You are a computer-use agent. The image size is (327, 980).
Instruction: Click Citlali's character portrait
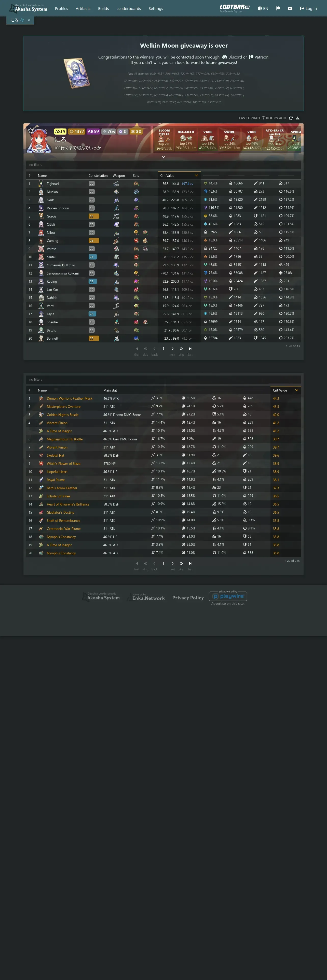pos(41,224)
